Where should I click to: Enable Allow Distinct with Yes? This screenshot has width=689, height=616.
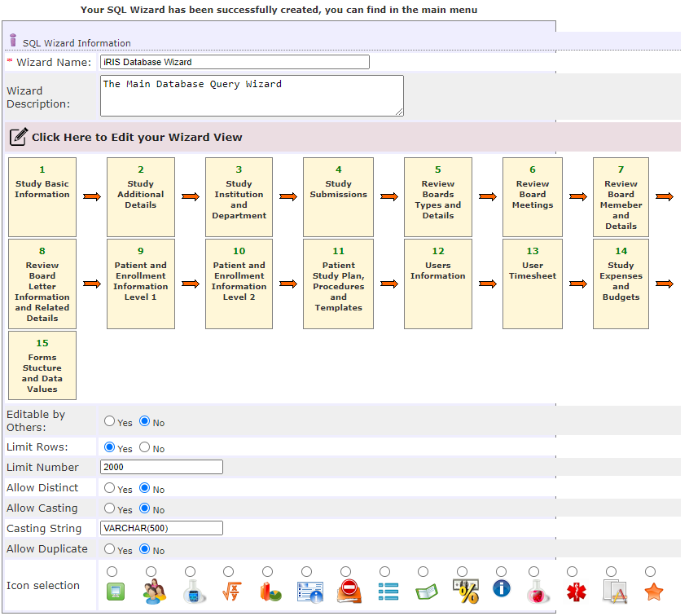(109, 488)
